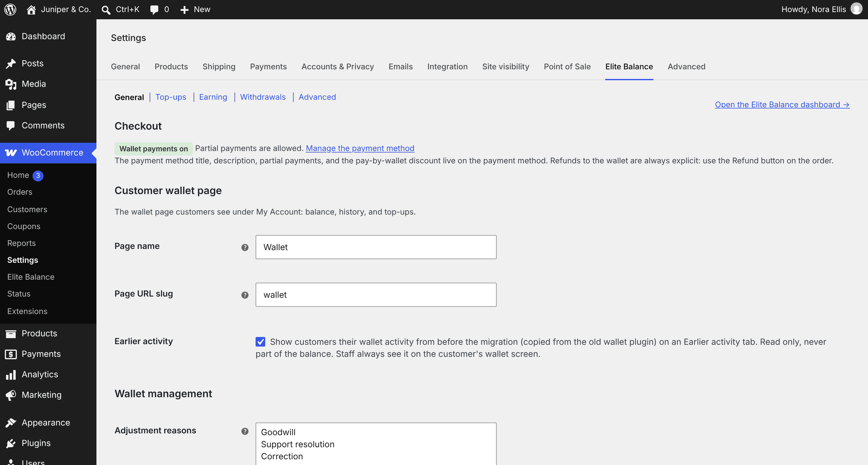Open Elite Balance sidebar submenu item
The width and height of the screenshot is (868, 465).
point(31,277)
